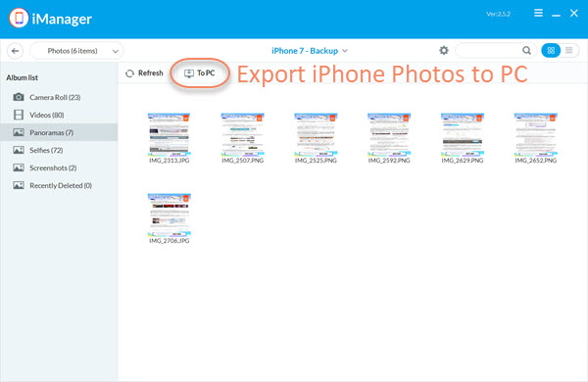The width and height of the screenshot is (588, 382).
Task: Click the search magnifier icon
Action: point(526,50)
